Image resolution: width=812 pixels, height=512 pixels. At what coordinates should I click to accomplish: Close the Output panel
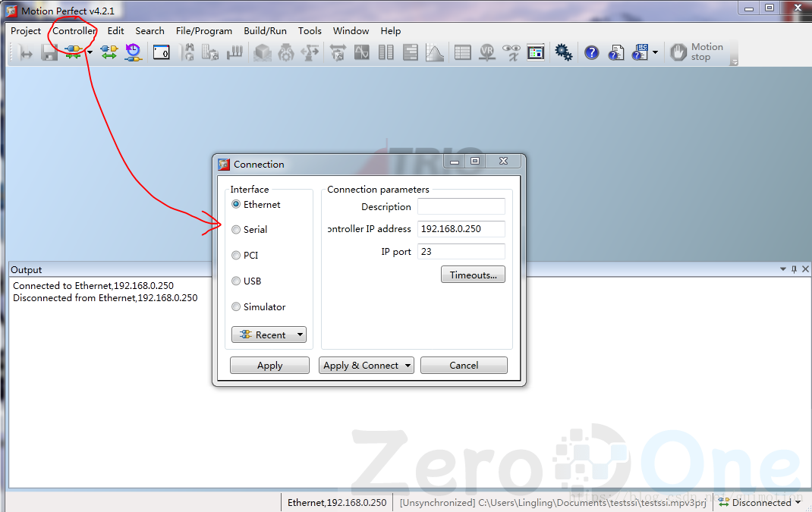[805, 269]
